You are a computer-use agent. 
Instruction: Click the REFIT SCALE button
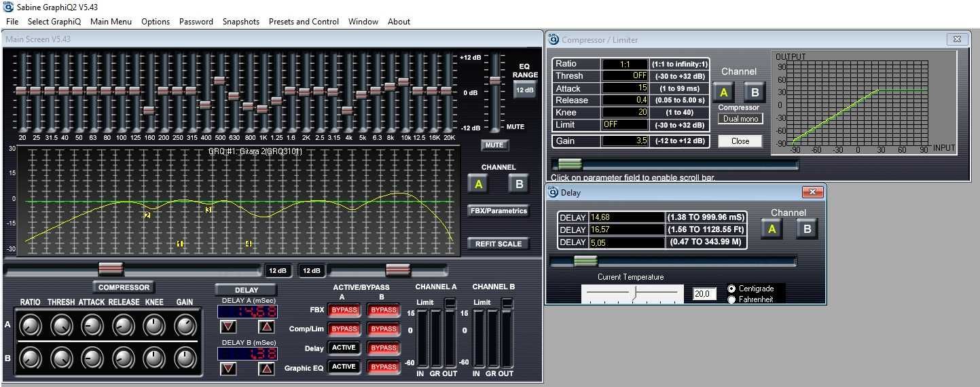coord(498,244)
